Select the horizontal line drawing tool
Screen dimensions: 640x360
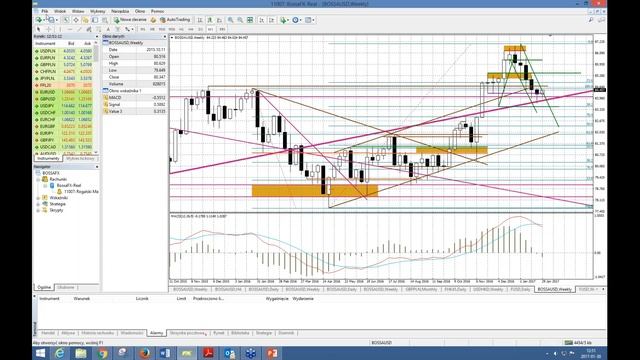70,29
